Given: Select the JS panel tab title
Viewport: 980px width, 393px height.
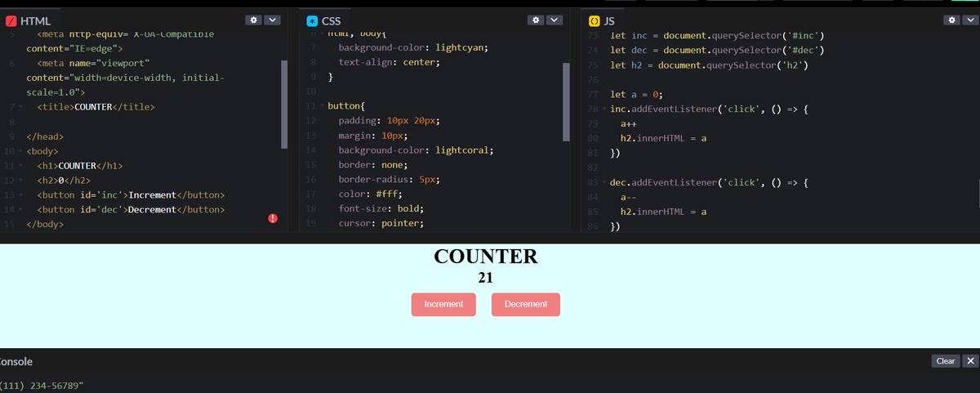Looking at the screenshot, I should coord(608,20).
